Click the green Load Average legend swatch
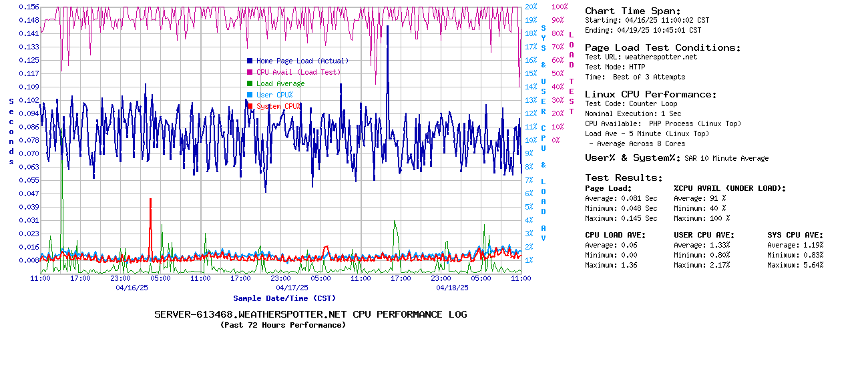The image size is (868, 367). (250, 83)
